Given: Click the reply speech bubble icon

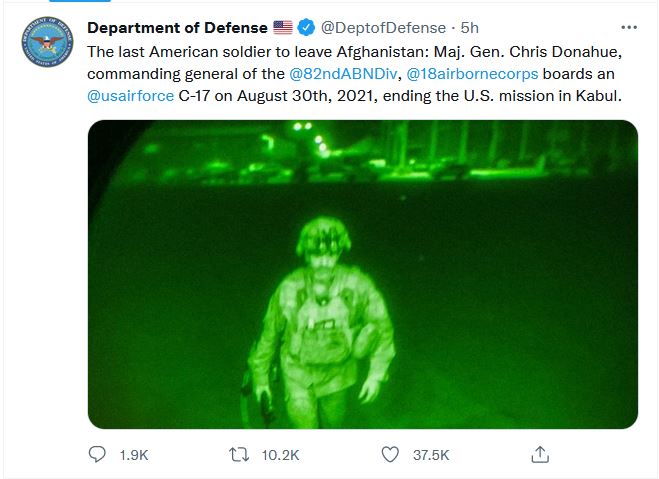Looking at the screenshot, I should [x=97, y=454].
